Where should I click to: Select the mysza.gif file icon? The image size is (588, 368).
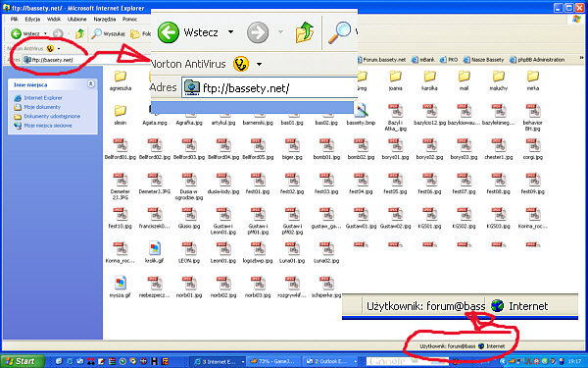[121, 283]
